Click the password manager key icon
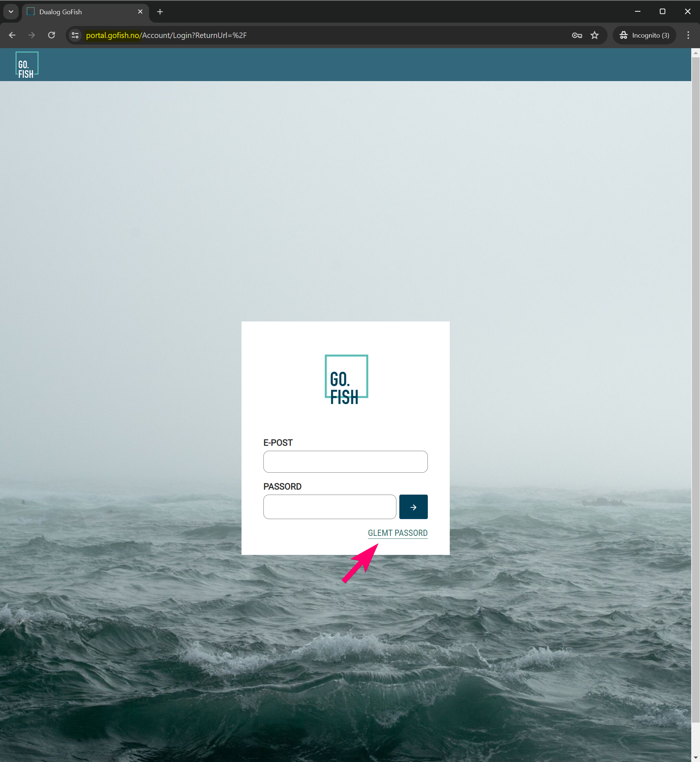 (x=577, y=35)
